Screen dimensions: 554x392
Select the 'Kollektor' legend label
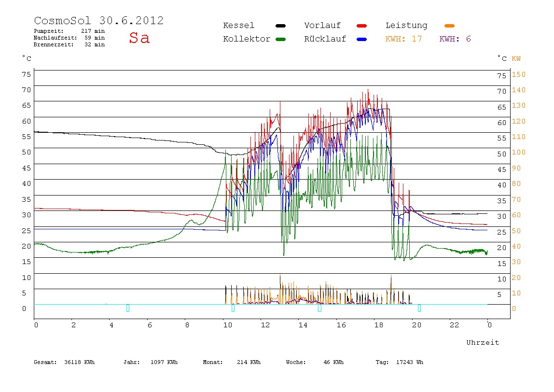pyautogui.click(x=246, y=39)
